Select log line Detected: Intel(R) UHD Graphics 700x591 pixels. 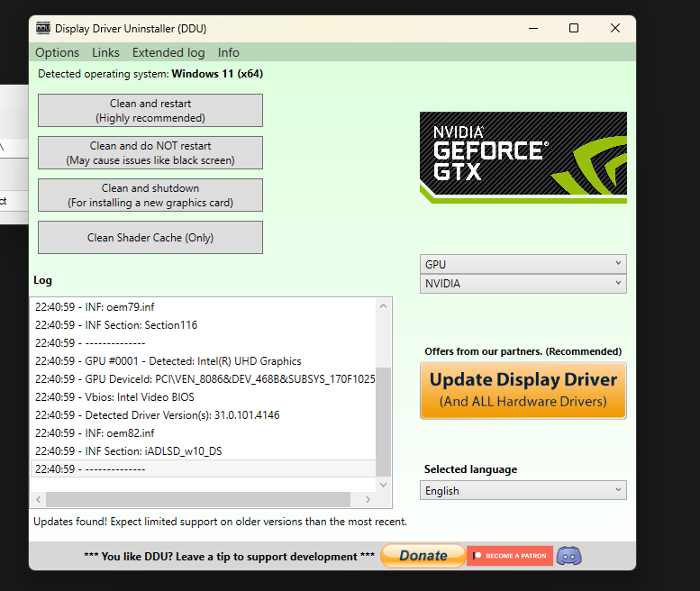(203, 361)
